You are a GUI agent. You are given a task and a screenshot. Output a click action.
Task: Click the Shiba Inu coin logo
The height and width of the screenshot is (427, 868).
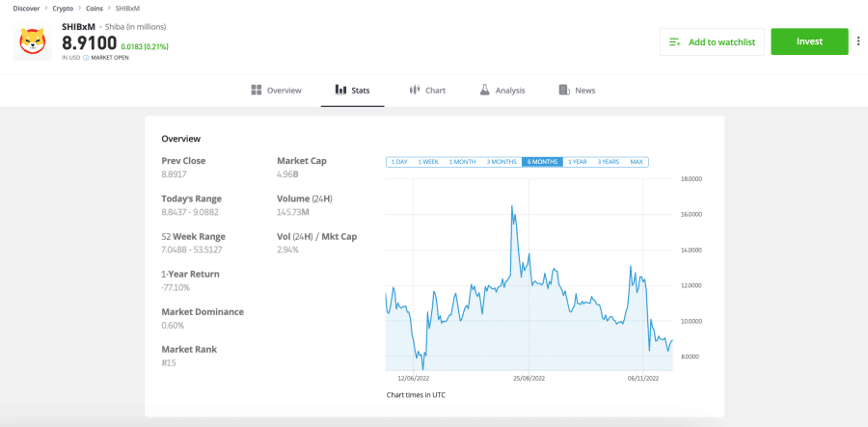pos(33,41)
